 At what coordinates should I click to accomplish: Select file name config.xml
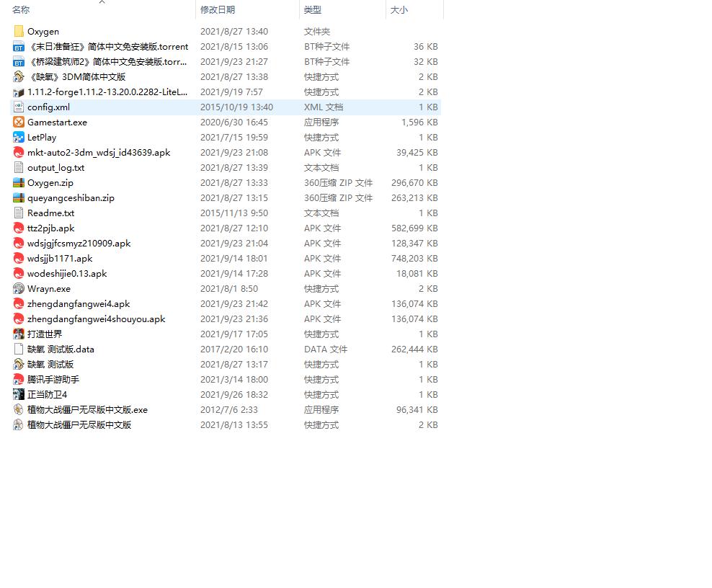48,107
